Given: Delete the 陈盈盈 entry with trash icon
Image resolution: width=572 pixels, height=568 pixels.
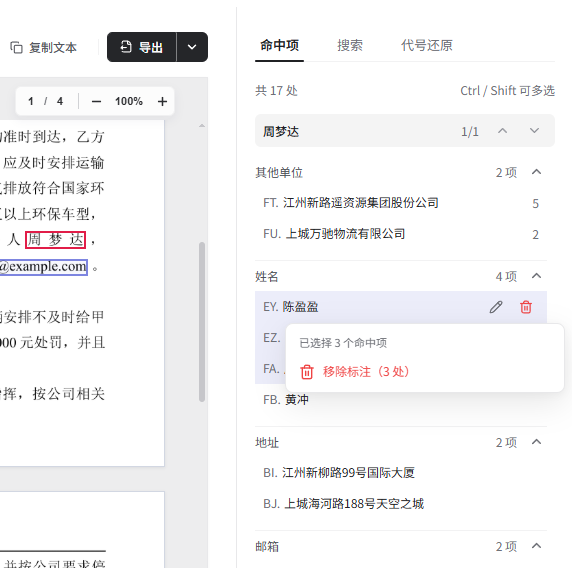Looking at the screenshot, I should [526, 307].
